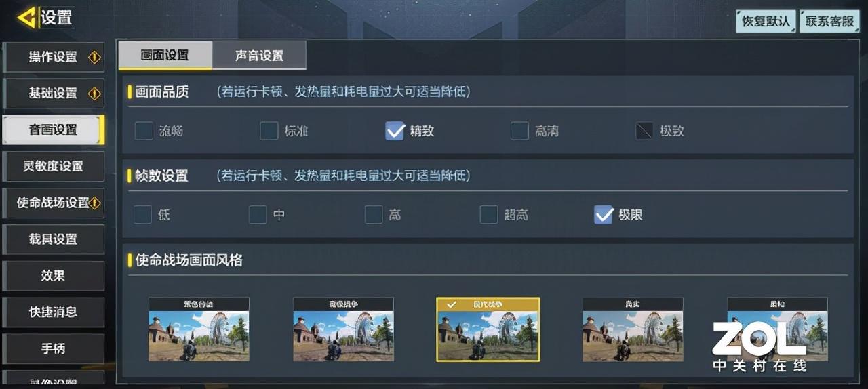Click the 联系客服 button
The height and width of the screenshot is (389, 868).
point(829,21)
